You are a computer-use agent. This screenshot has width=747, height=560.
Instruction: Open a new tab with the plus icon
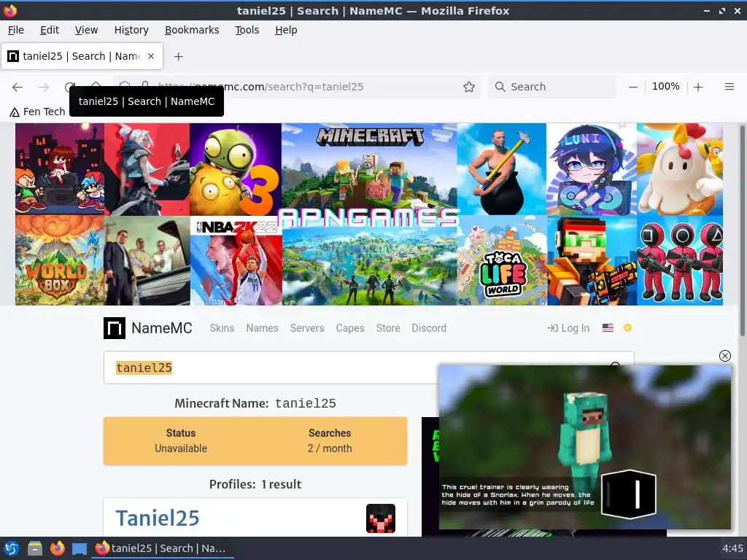tap(178, 57)
